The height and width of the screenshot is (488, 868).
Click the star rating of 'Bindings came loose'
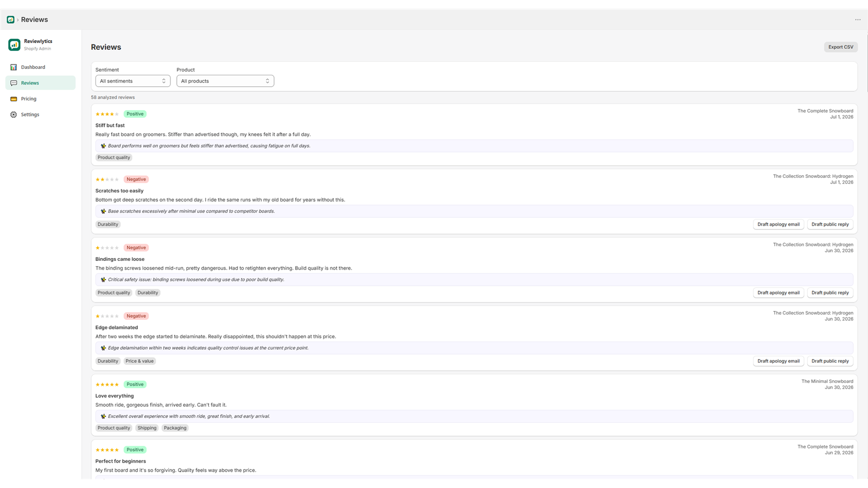(107, 248)
